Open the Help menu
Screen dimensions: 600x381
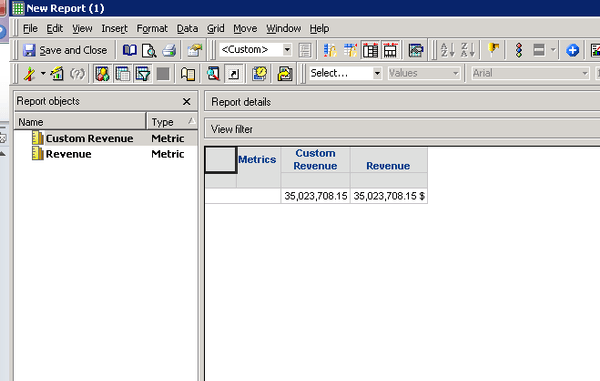point(319,29)
